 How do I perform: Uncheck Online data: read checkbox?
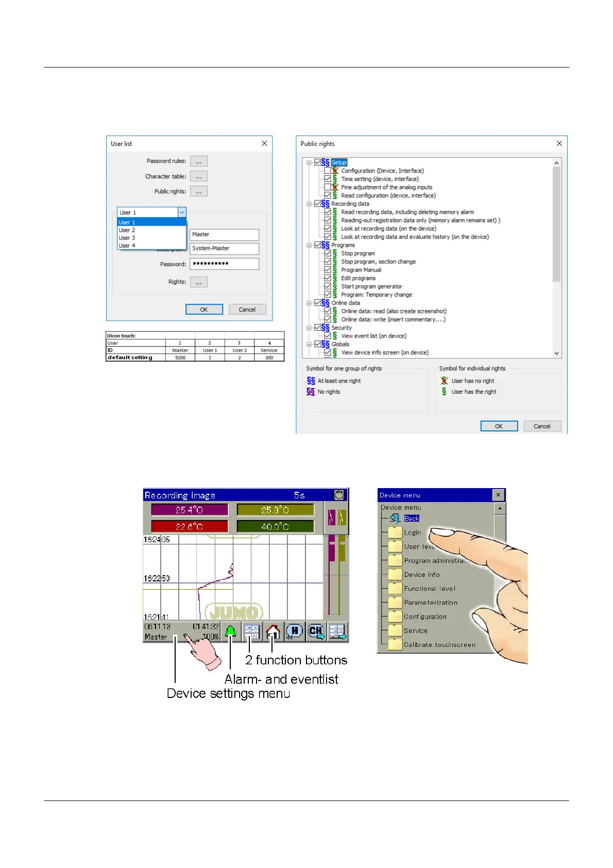click(x=328, y=311)
